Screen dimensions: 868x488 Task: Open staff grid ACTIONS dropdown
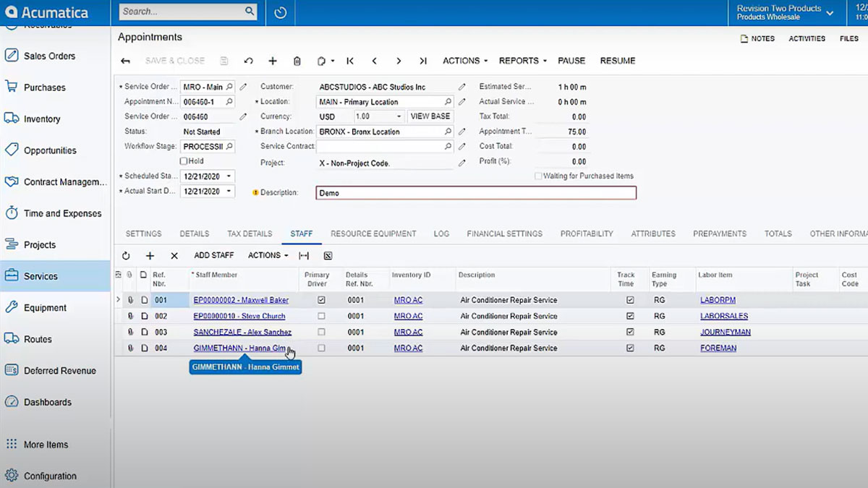click(x=268, y=255)
